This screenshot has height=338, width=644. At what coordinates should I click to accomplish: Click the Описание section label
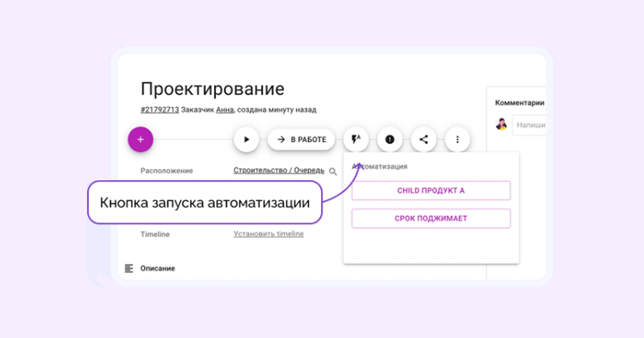pyautogui.click(x=158, y=268)
